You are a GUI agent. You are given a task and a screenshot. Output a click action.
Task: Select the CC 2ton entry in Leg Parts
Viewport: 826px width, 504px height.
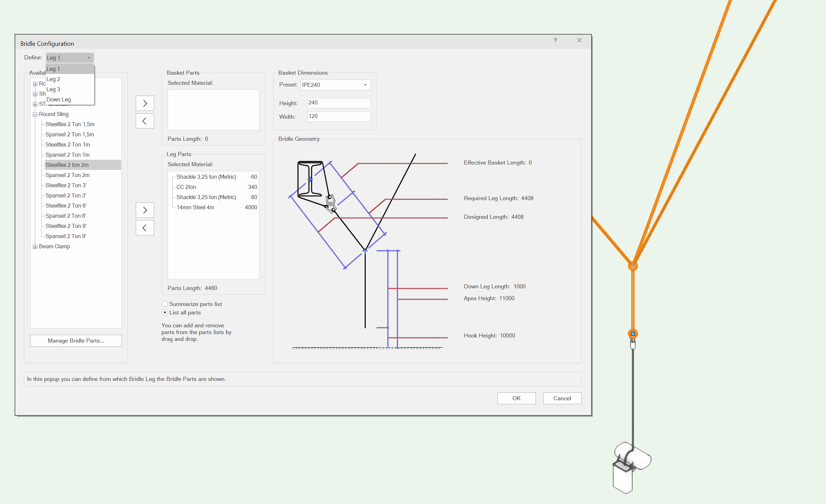186,187
